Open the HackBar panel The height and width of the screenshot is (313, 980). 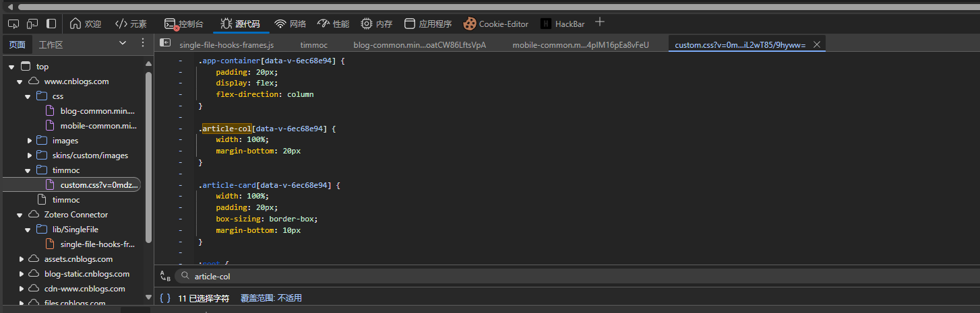point(563,24)
